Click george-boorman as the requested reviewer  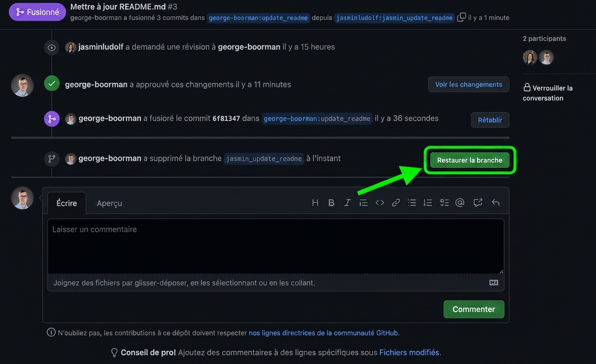[x=249, y=47]
